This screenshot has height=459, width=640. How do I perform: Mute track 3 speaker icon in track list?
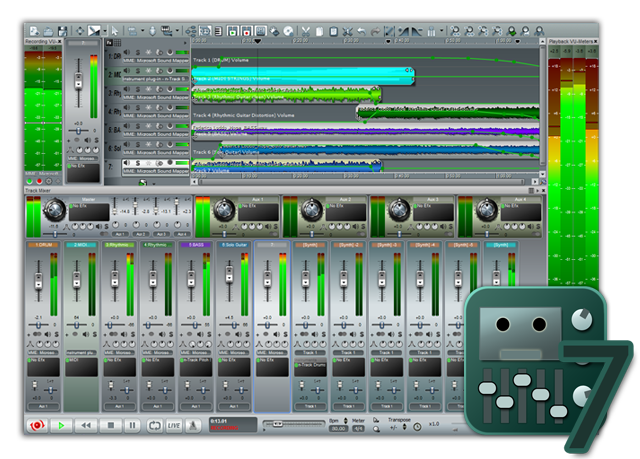(127, 89)
